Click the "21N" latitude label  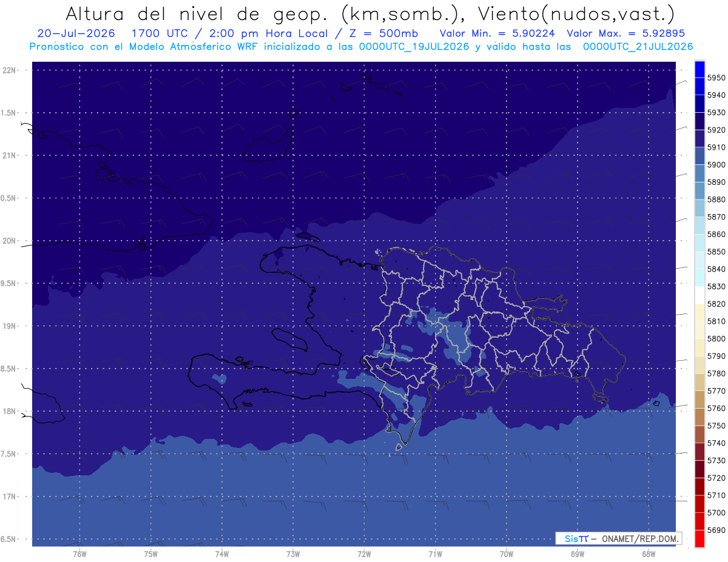click(10, 156)
